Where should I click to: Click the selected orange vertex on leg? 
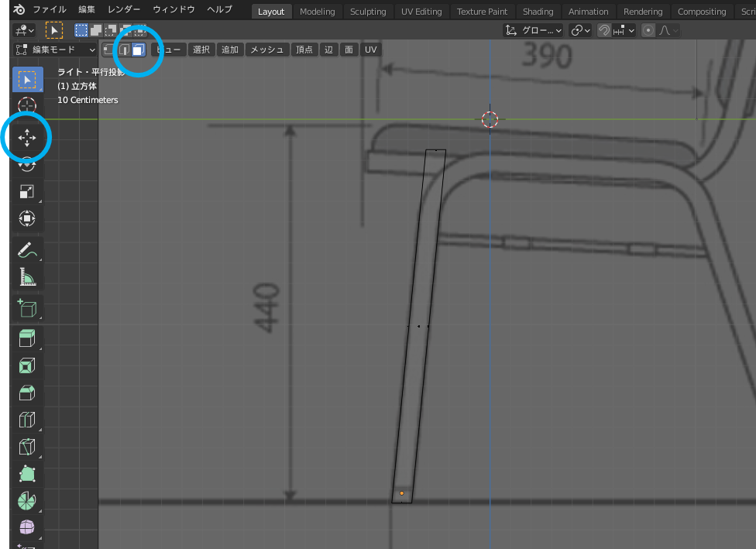pyautogui.click(x=401, y=493)
